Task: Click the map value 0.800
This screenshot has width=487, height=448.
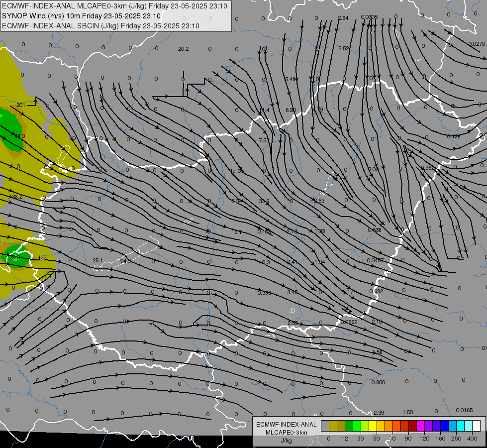Action: tap(378, 382)
